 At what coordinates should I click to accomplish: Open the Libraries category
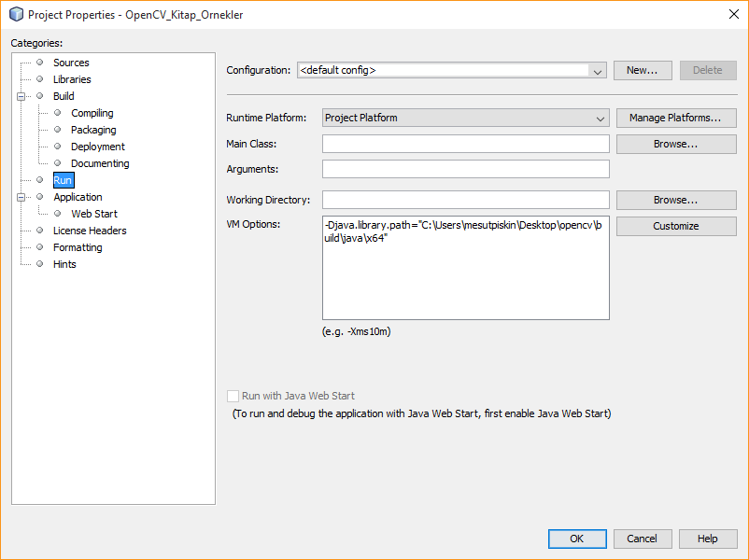point(72,79)
